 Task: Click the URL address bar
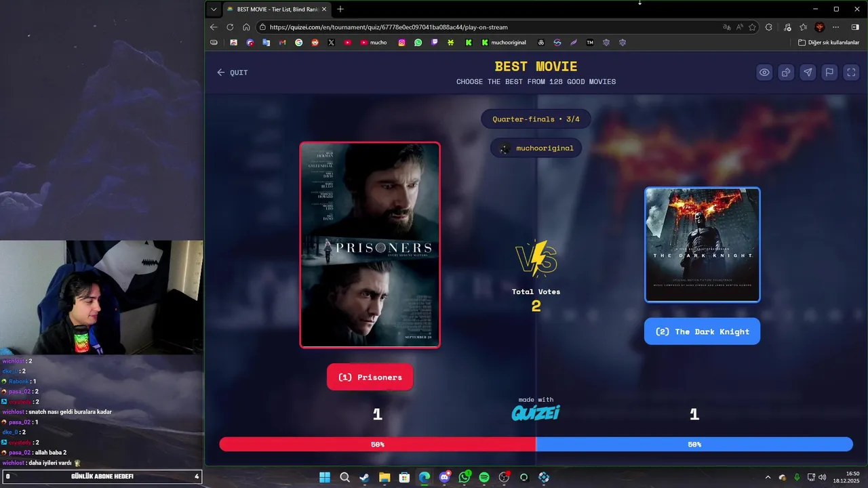pyautogui.click(x=488, y=27)
